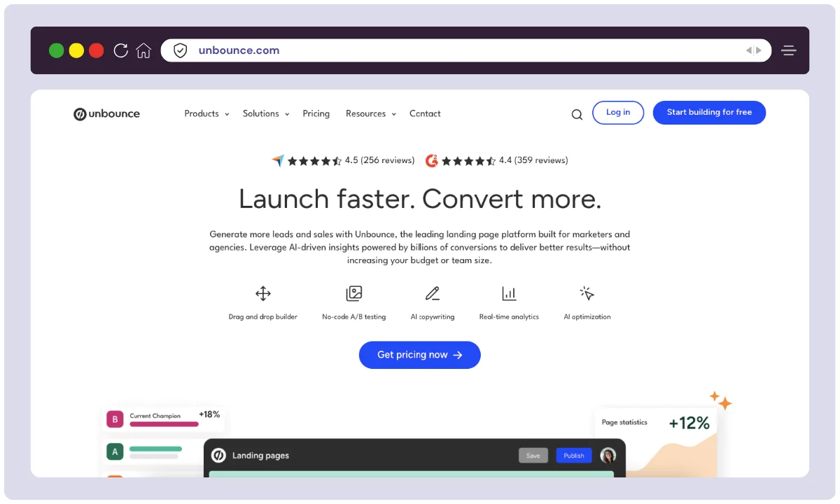Viewport: 840px width, 504px height.
Task: Click the shield security icon in address bar
Action: click(181, 50)
